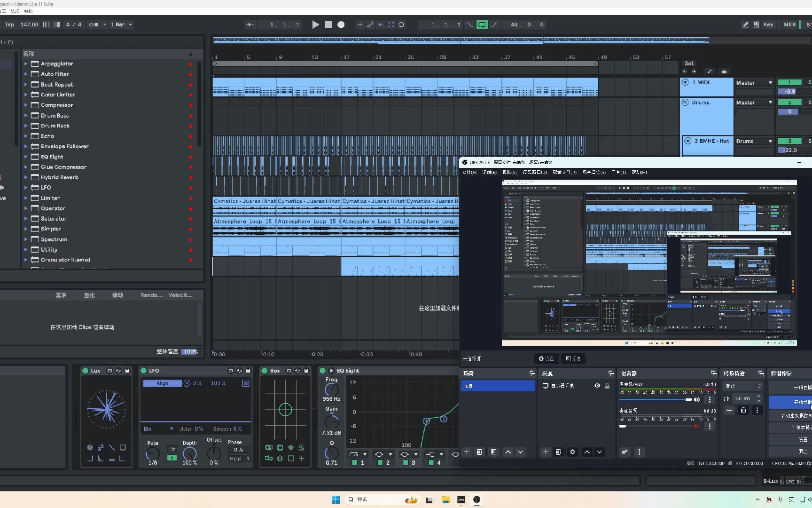Enable EQ Eight band 1 checkbox
812x508 pixels.
tap(355, 463)
